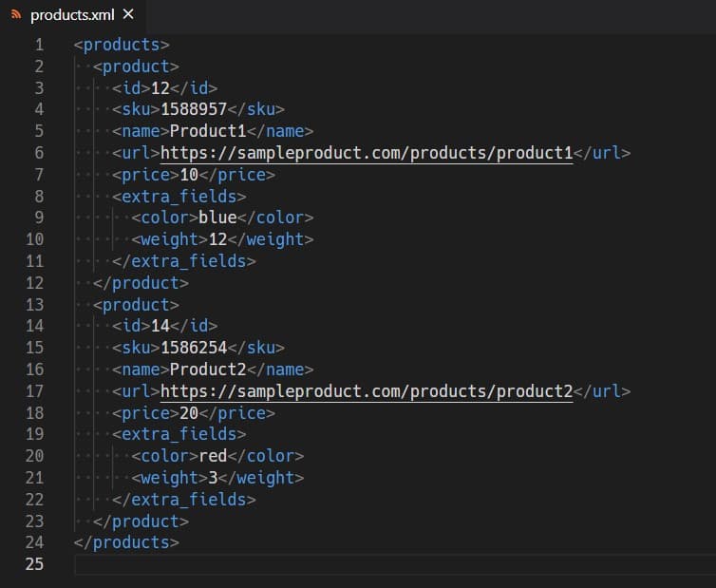Click the opening products tag on line 1

pos(122,45)
